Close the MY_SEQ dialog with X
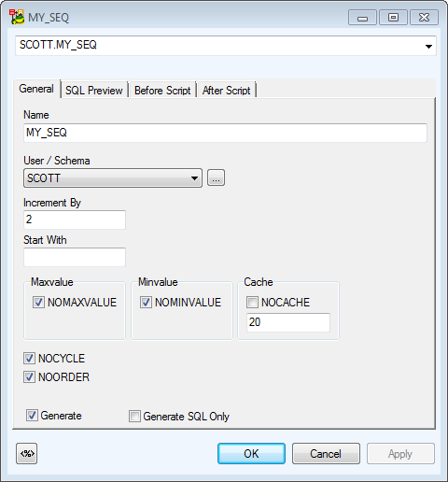448x482 pixels. click(x=424, y=17)
